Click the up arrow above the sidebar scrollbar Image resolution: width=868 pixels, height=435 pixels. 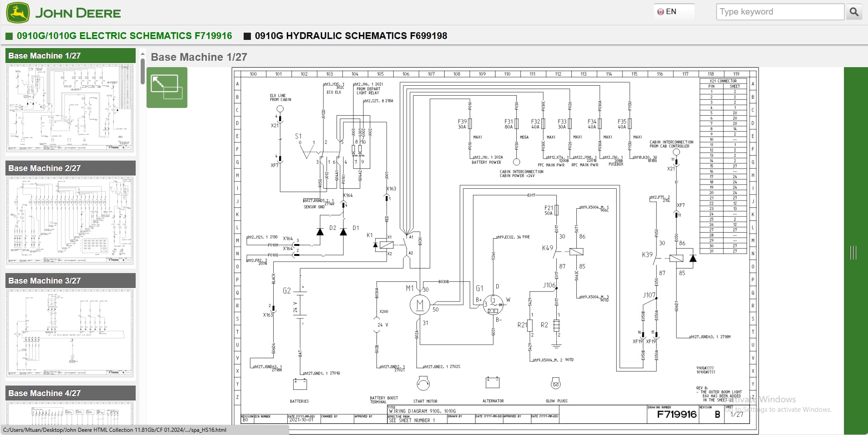[142, 53]
